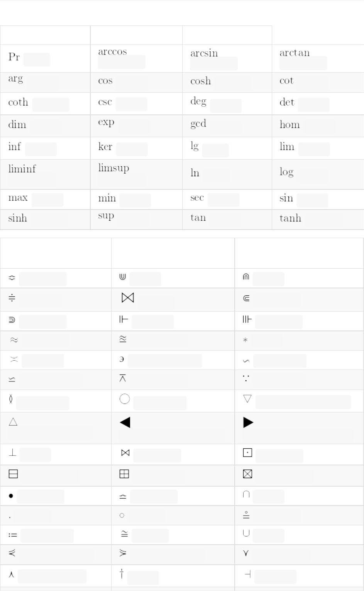Screen dimensions: 364x591
Task: Select the large bowtie symbol
Action: point(128,298)
